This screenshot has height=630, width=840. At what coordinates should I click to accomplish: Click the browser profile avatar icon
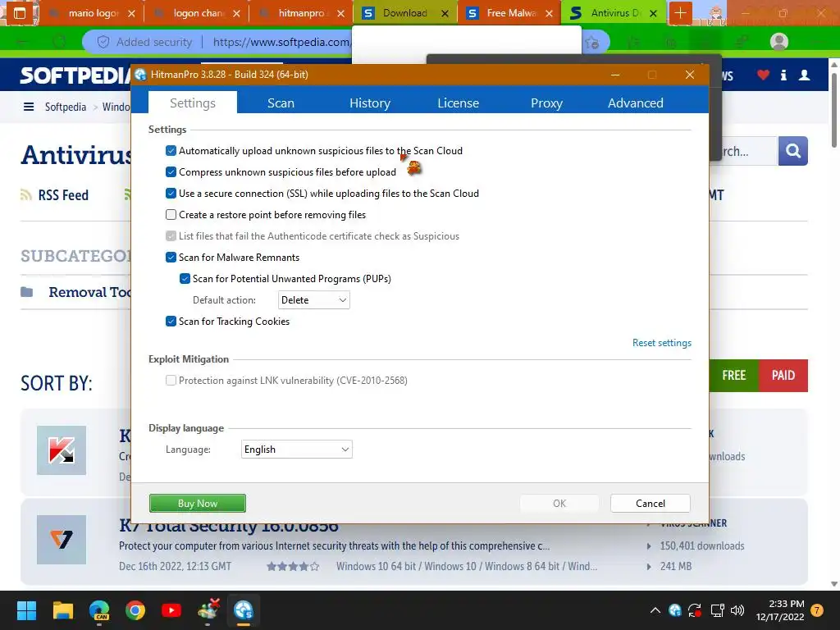[779, 42]
